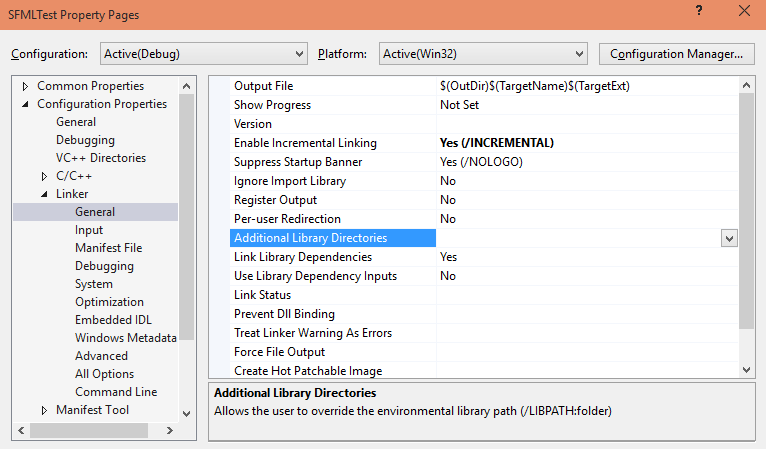The height and width of the screenshot is (449, 766).
Task: Click the Configuration Manager button
Action: [676, 53]
